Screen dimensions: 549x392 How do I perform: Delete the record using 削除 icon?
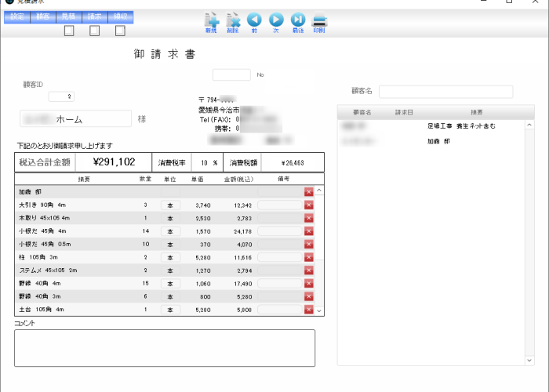click(233, 23)
